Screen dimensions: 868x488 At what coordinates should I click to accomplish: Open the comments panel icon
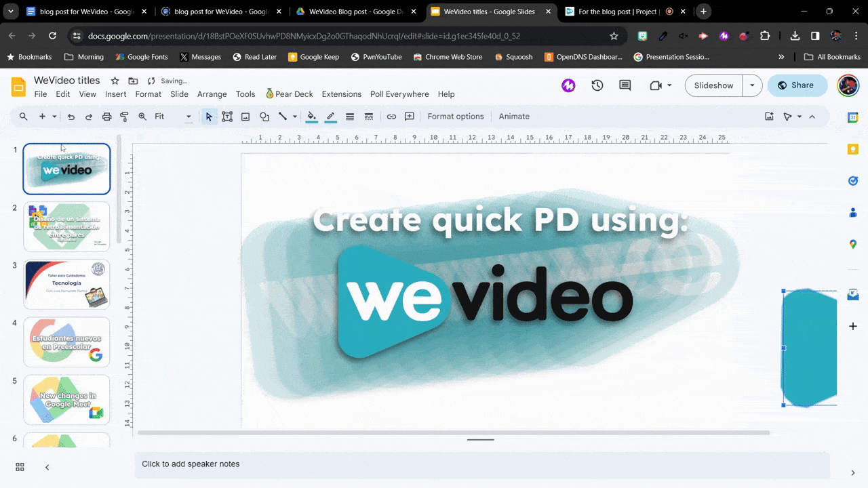pos(625,85)
